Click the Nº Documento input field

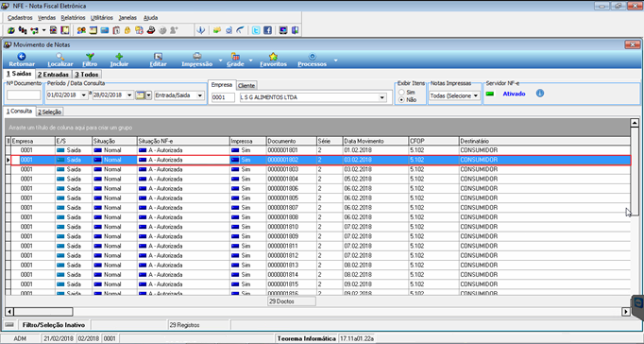click(24, 95)
